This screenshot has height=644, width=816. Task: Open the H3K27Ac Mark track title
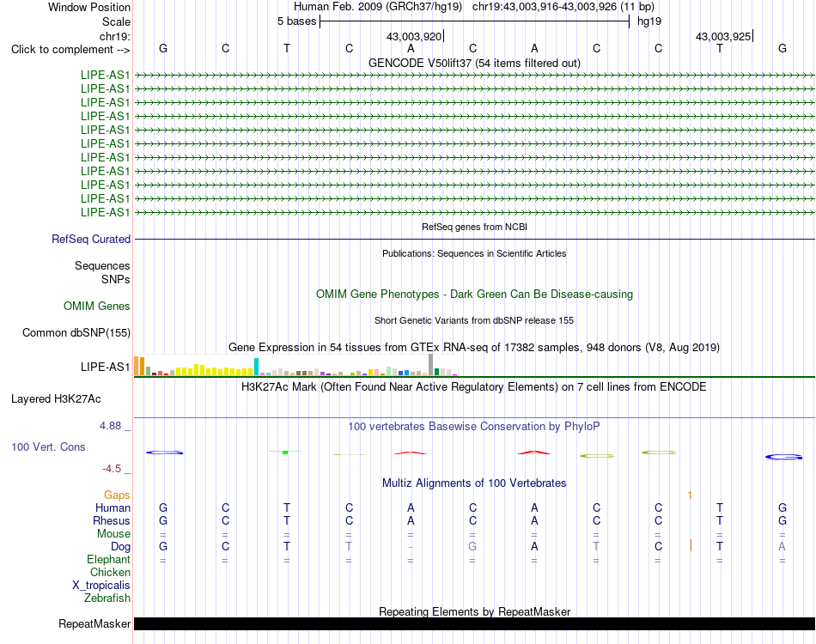(x=474, y=387)
